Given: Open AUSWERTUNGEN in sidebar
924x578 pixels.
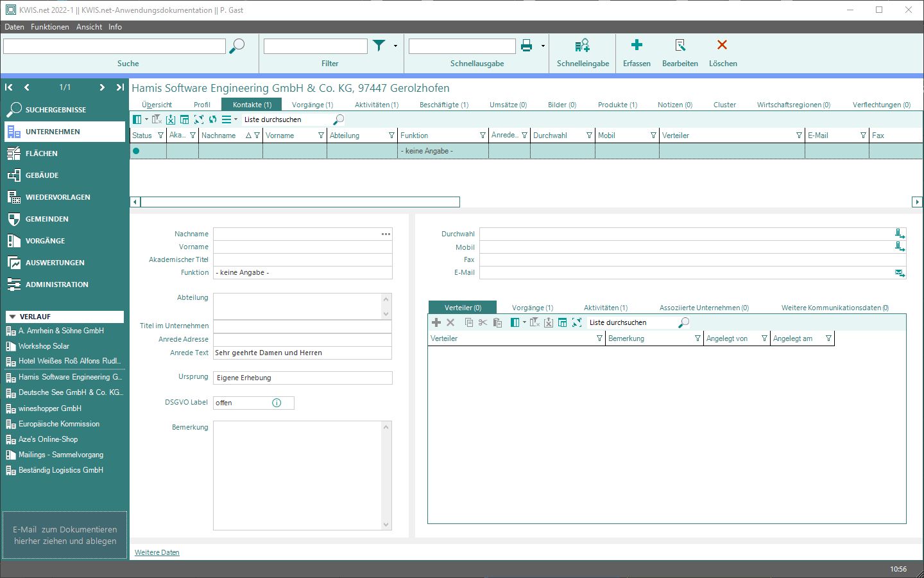Looking at the screenshot, I should pos(64,263).
